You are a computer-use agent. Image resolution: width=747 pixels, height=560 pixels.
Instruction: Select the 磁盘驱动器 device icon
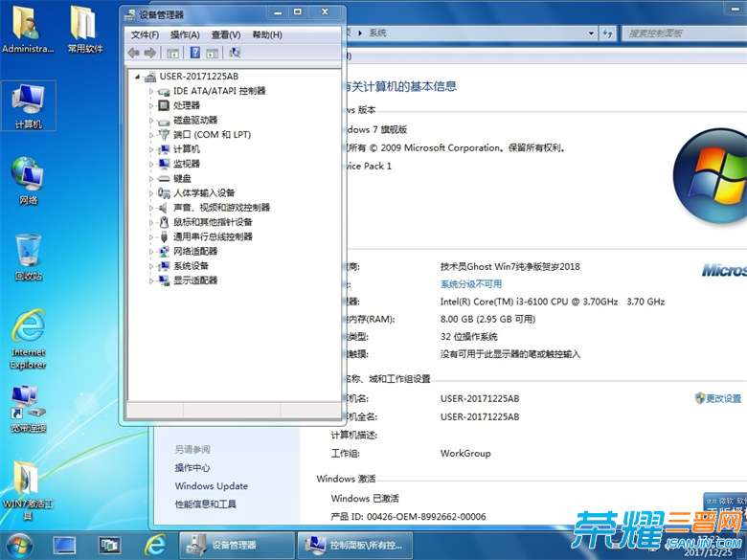(x=164, y=121)
